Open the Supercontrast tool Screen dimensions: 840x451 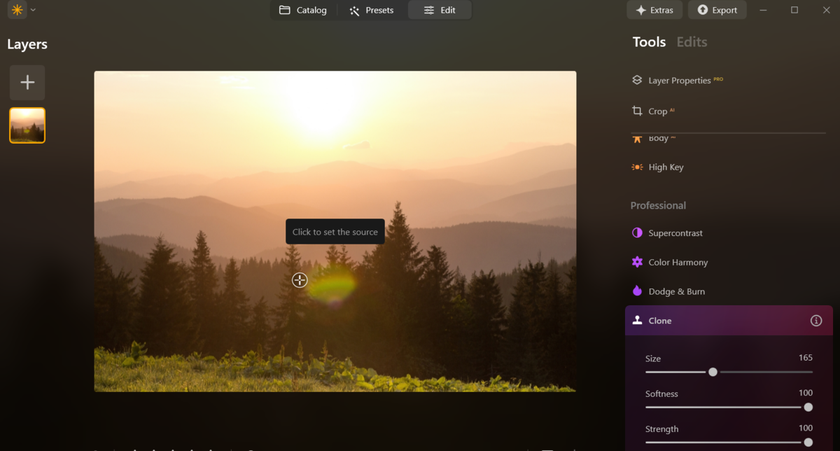pyautogui.click(x=675, y=233)
